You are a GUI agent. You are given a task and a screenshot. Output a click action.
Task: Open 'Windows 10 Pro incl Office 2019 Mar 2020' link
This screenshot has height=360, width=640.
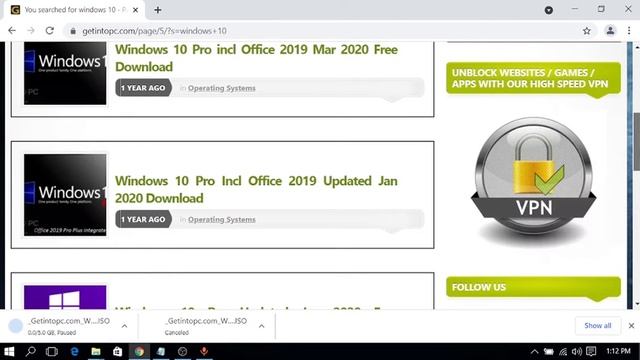(x=256, y=58)
